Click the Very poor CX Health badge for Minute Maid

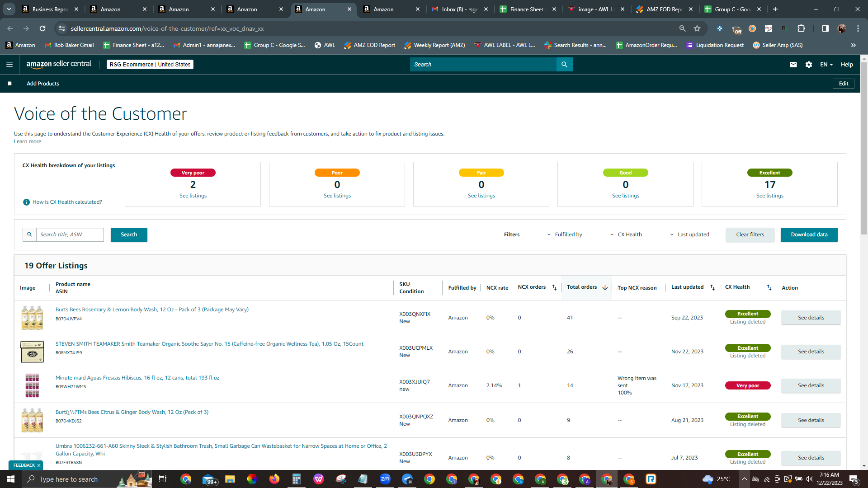[748, 385]
